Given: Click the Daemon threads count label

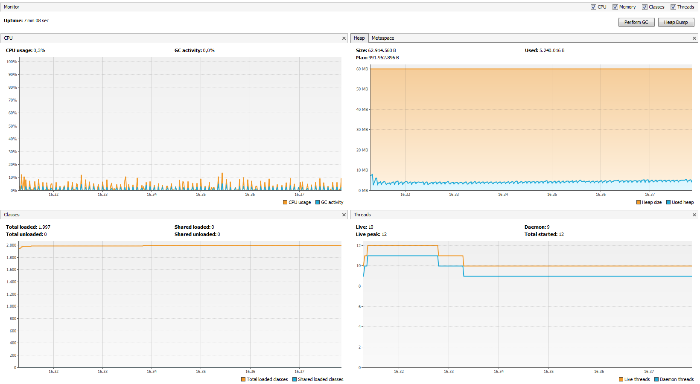Looking at the screenshot, I should [537, 227].
